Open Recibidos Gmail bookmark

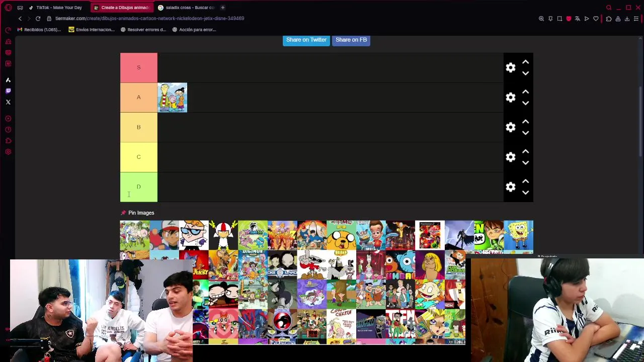(x=39, y=30)
